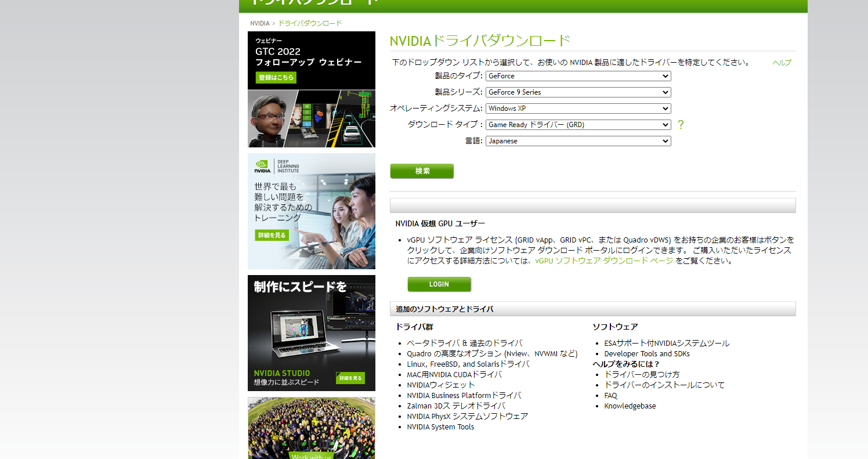Open the 製品のタイプ dropdown
This screenshot has height=459, width=868.
point(578,76)
